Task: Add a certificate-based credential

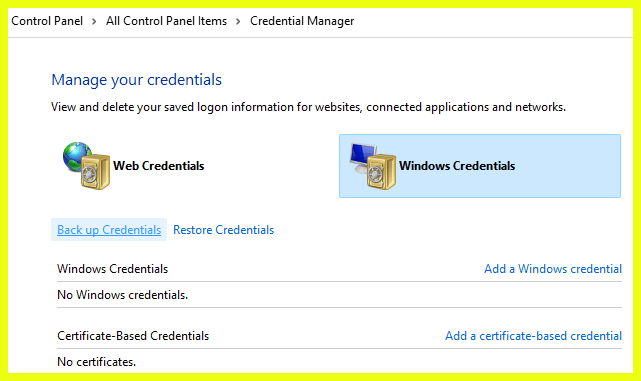Action: click(533, 336)
